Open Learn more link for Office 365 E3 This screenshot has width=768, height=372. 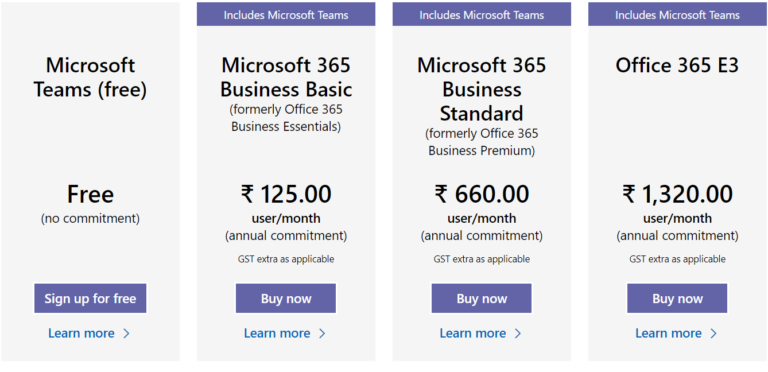click(x=669, y=333)
